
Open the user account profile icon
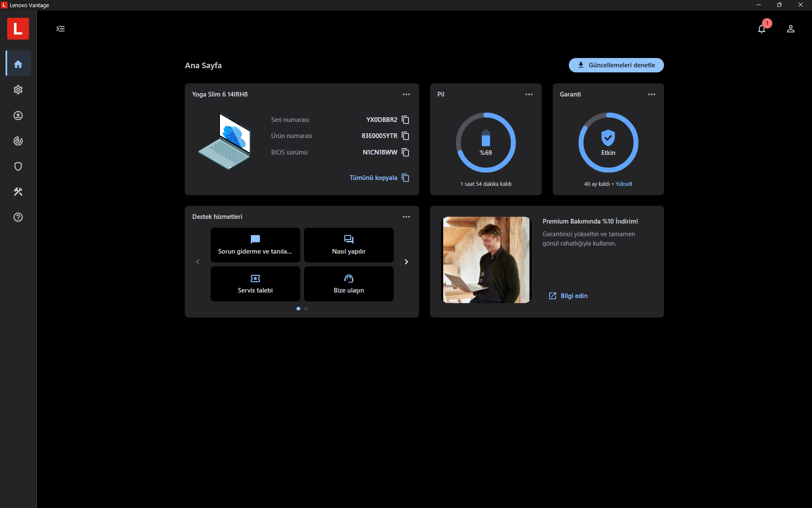point(790,29)
